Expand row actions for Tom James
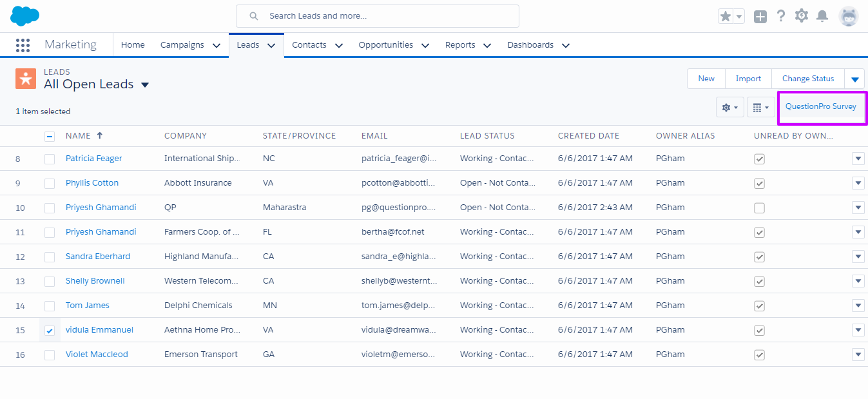868x399 pixels. (x=858, y=306)
